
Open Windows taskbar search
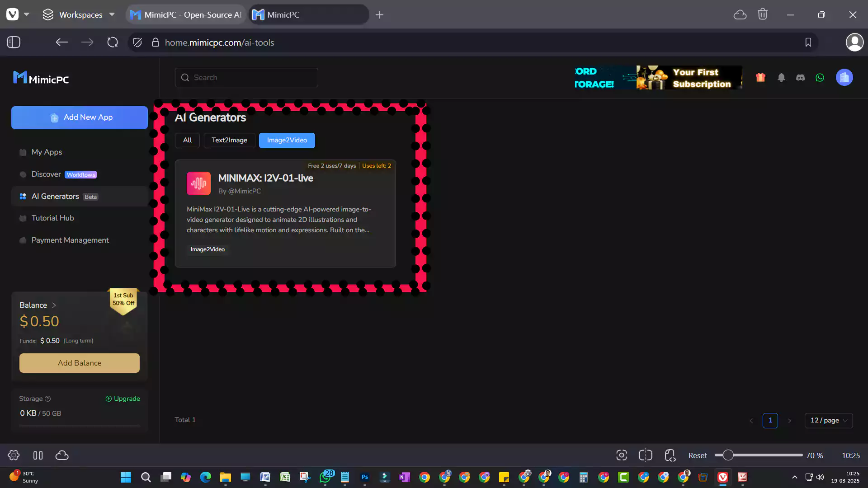tap(146, 477)
